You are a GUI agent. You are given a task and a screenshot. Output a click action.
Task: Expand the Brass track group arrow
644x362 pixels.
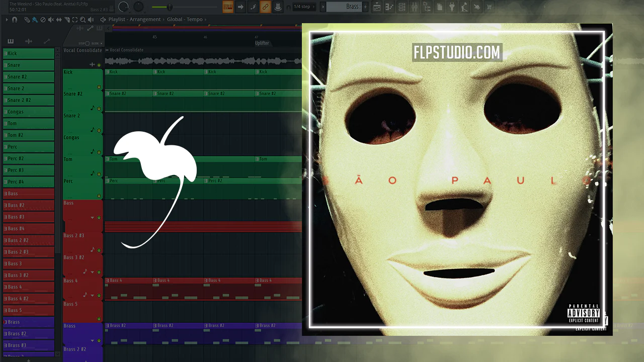[93, 340]
